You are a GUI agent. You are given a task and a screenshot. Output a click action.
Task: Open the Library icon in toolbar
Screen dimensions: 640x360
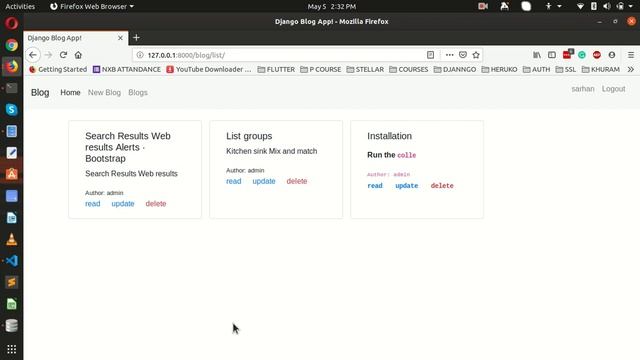537,55
